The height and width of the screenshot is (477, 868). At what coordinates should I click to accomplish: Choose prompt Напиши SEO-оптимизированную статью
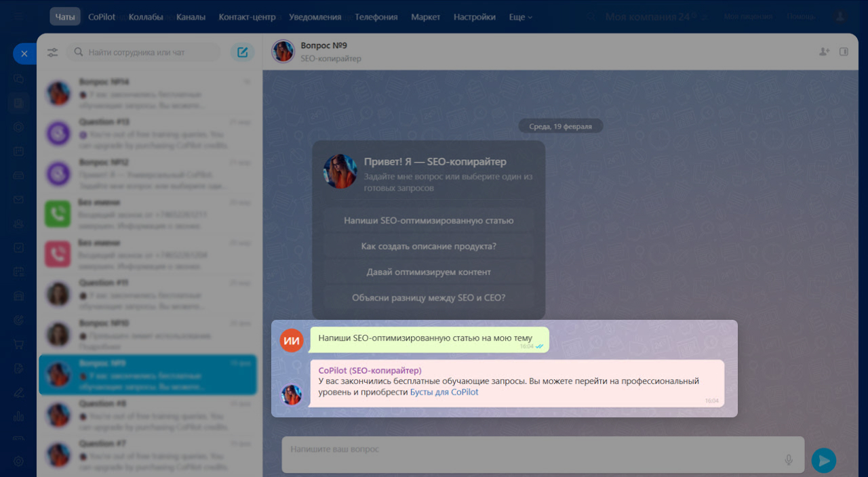[429, 220]
